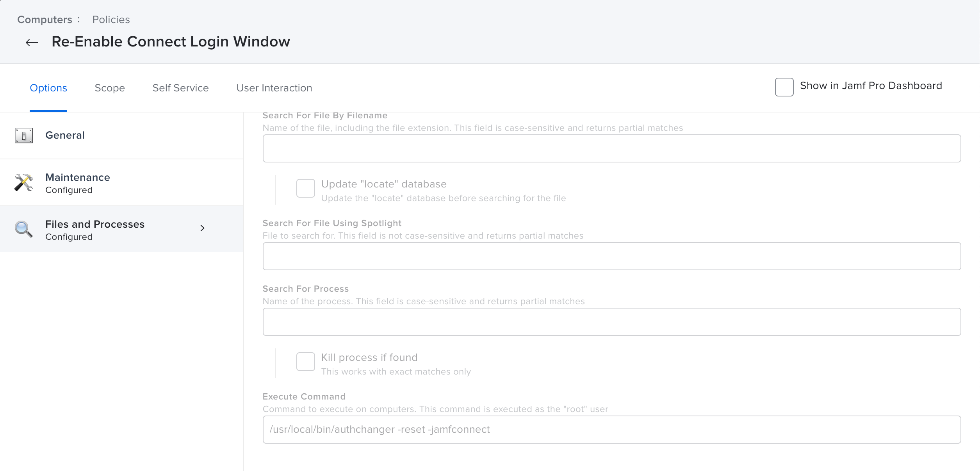980x471 pixels.
Task: Toggle Show in Jamf Pro Dashboard checkbox
Action: point(784,87)
